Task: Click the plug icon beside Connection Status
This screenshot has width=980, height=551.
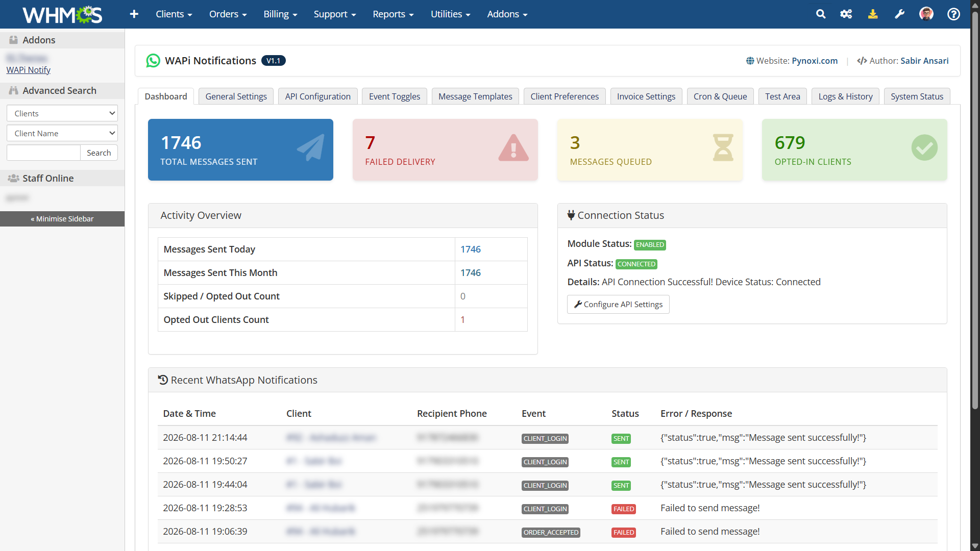Action: click(x=571, y=215)
